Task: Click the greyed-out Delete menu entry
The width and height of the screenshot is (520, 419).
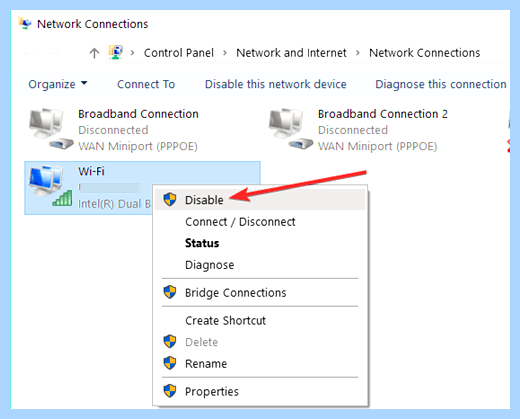Action: [260, 342]
